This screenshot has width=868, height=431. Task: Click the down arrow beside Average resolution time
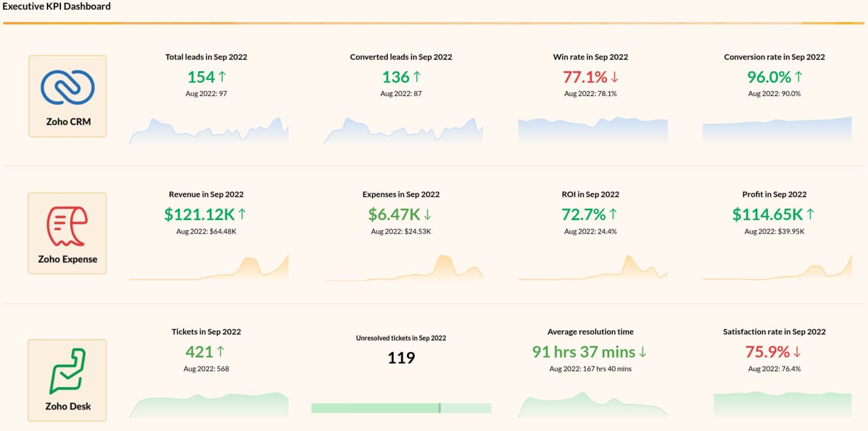641,352
